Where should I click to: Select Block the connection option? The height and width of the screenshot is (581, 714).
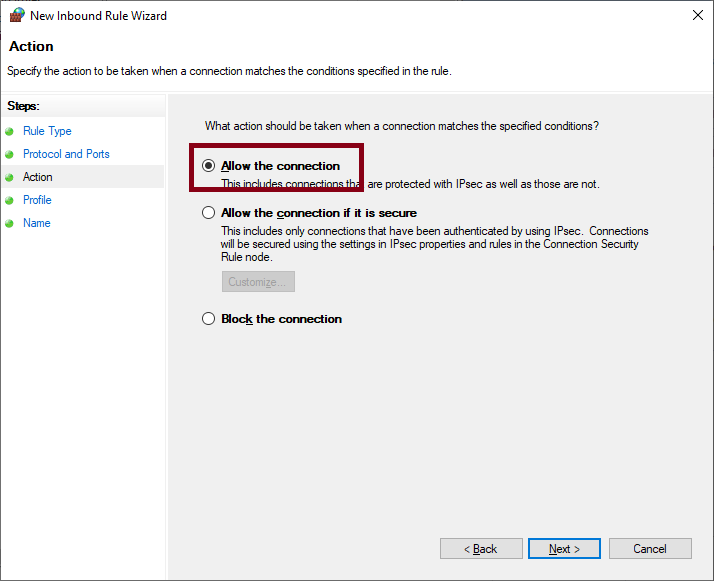[208, 319]
